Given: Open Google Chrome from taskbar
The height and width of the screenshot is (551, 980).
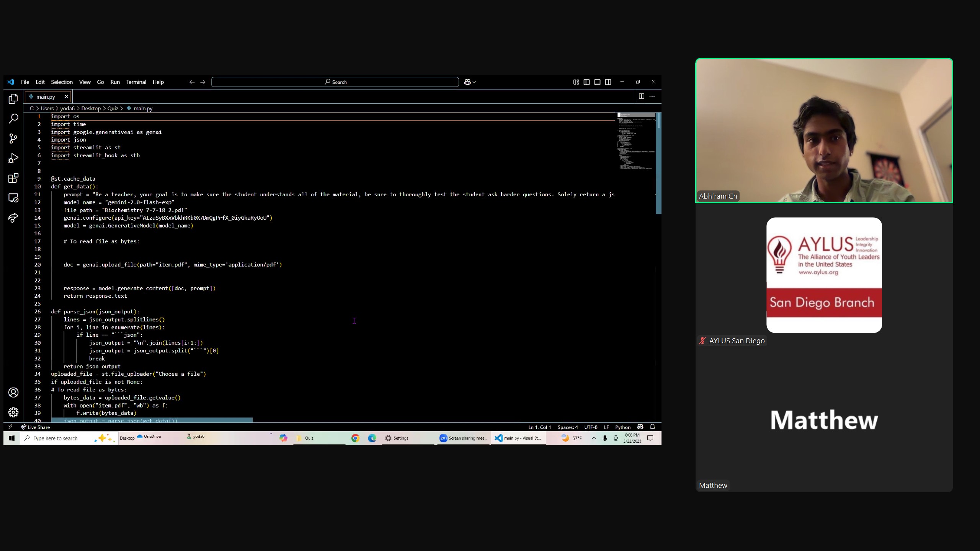Looking at the screenshot, I should click(355, 438).
